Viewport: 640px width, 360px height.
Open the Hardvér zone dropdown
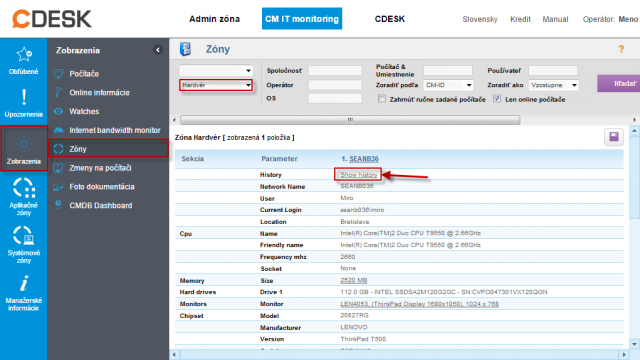coord(216,85)
